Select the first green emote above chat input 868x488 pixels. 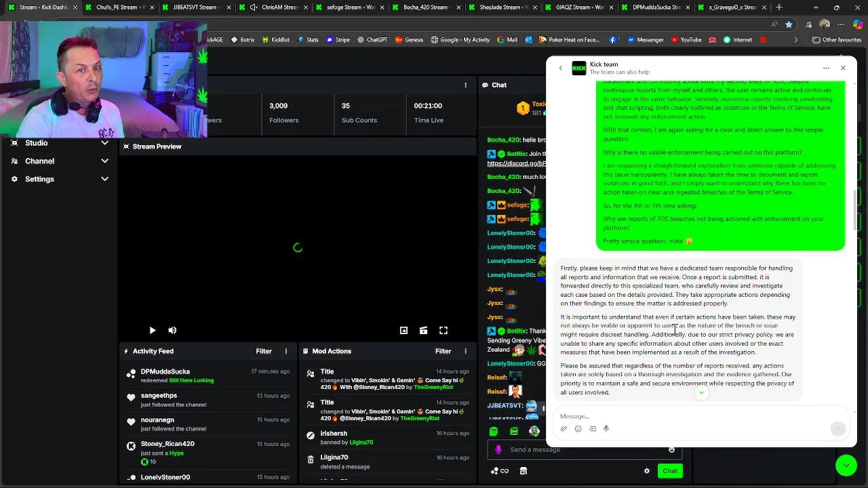pos(494,431)
